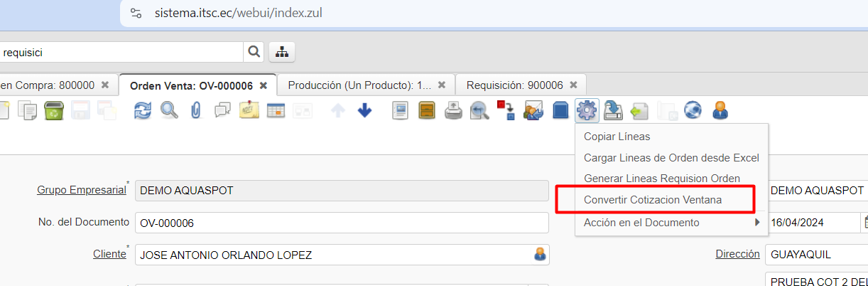
Task: Click the Dirección field label link
Action: pos(737,254)
